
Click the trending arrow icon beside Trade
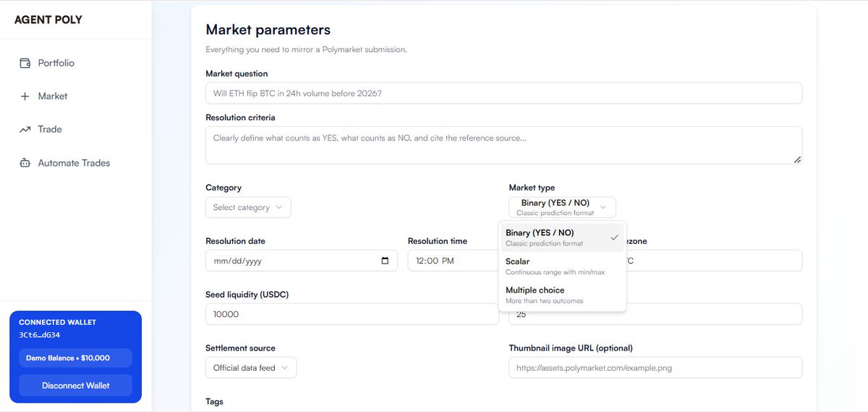point(25,130)
